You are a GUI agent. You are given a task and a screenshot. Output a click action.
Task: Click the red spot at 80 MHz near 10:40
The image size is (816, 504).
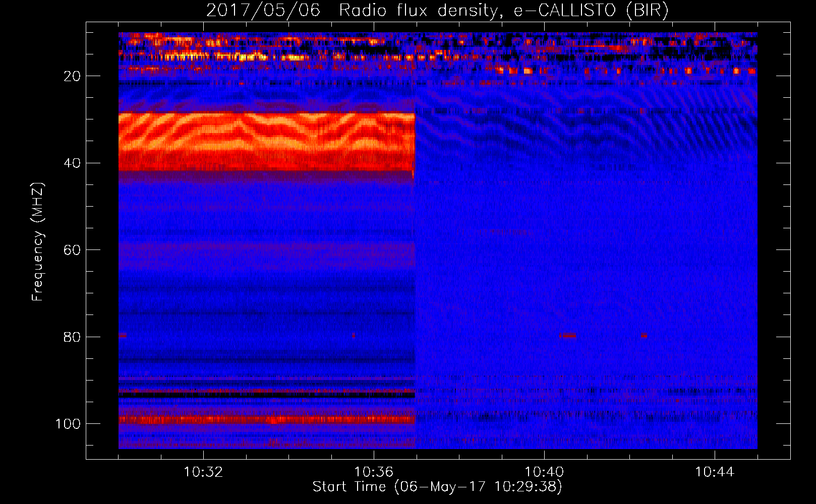click(568, 335)
